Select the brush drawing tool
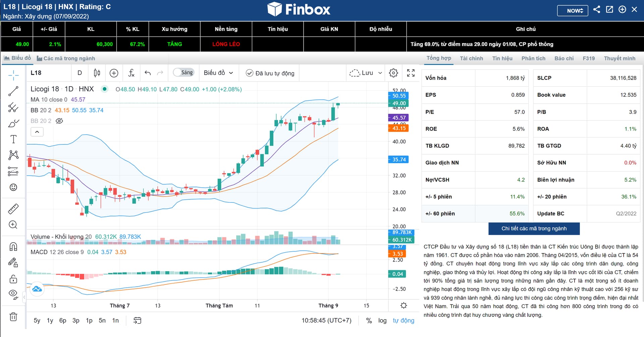The image size is (644, 337). [13, 124]
